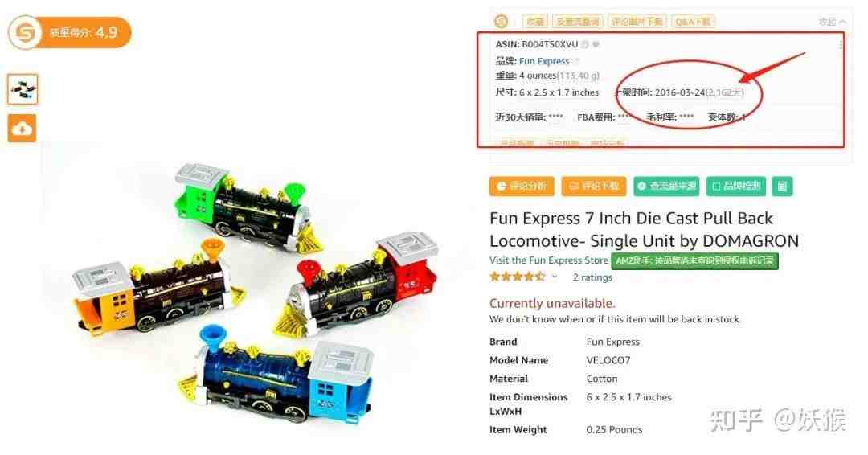The width and height of the screenshot is (868, 455).
Task: Select the locomotive product thumbnail
Action: point(23,89)
